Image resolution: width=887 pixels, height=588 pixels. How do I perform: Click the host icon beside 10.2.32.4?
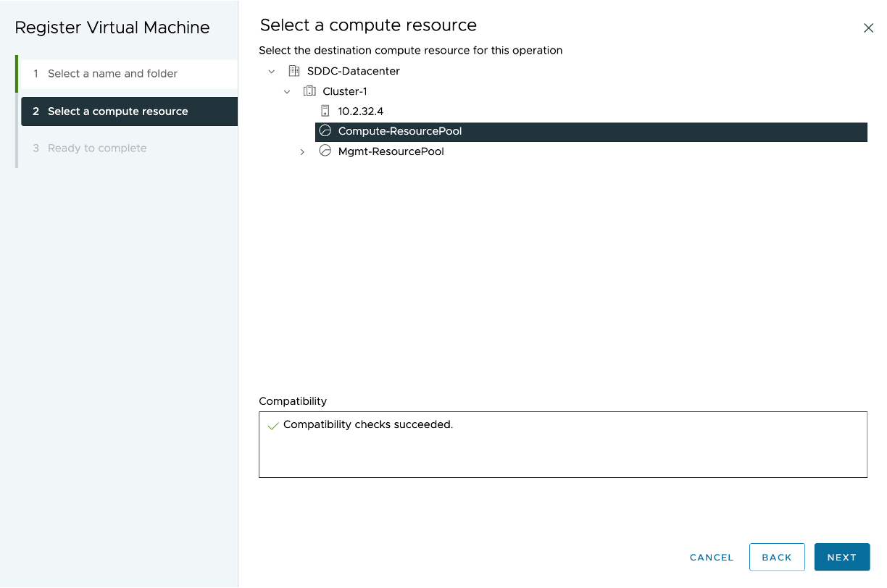325,111
